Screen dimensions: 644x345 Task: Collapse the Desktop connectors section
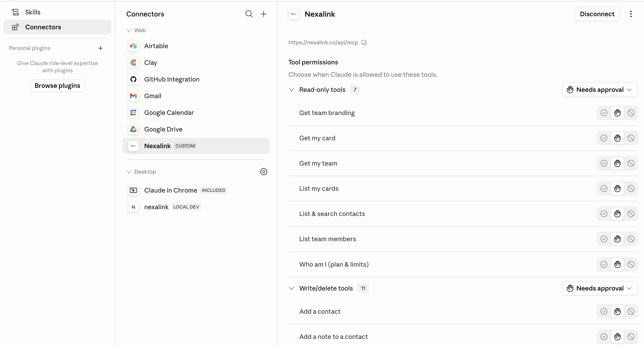point(129,172)
